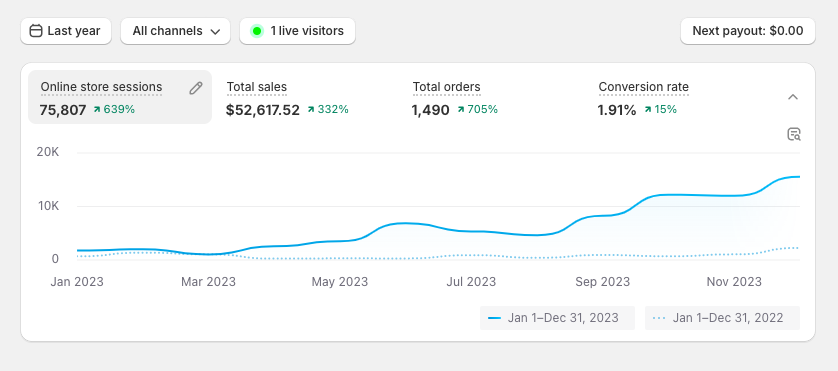
Task: Click the chart line near Sep 2023
Action: click(603, 215)
